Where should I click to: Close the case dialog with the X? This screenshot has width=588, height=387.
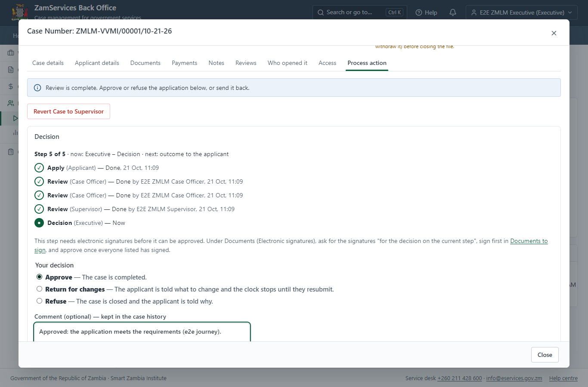coord(554,33)
